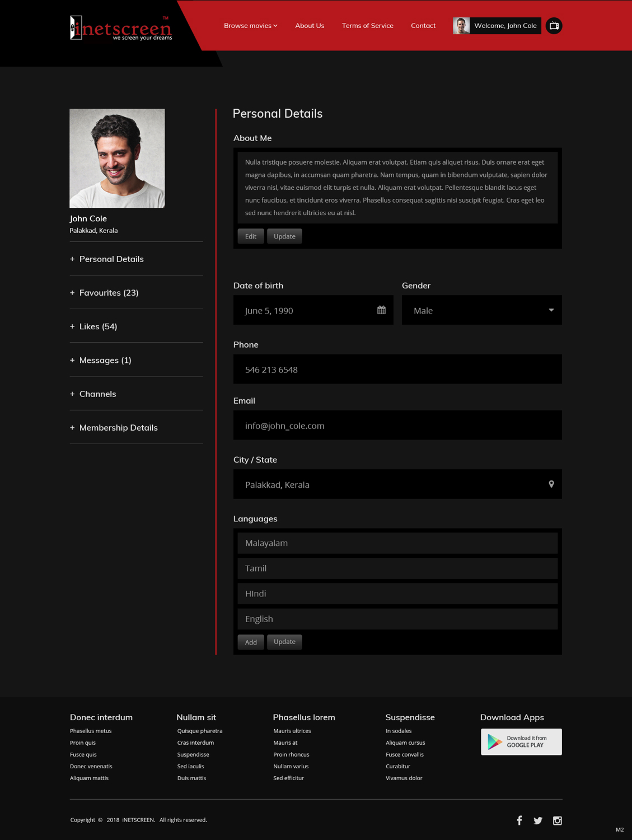Click the Phone number input field
632x840 pixels.
point(397,369)
